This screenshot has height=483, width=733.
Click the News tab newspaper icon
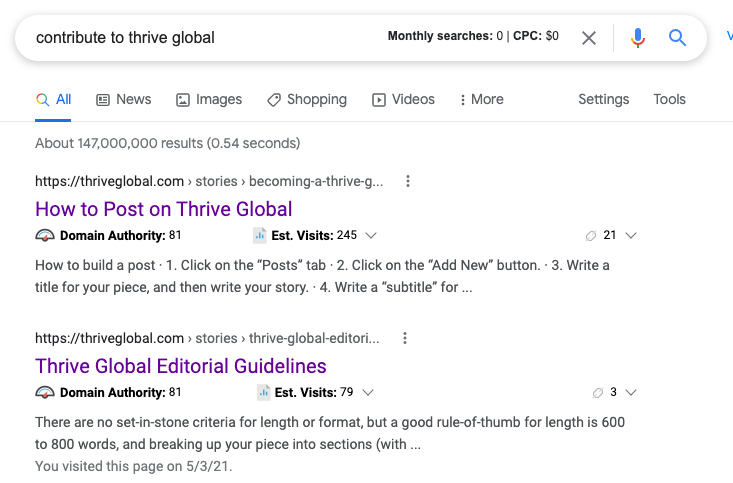(103, 100)
